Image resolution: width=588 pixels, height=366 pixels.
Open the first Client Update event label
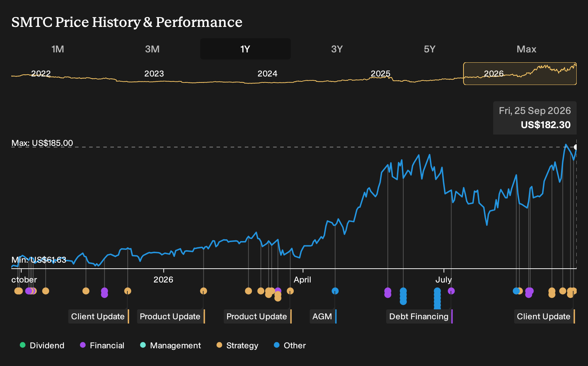click(x=99, y=316)
